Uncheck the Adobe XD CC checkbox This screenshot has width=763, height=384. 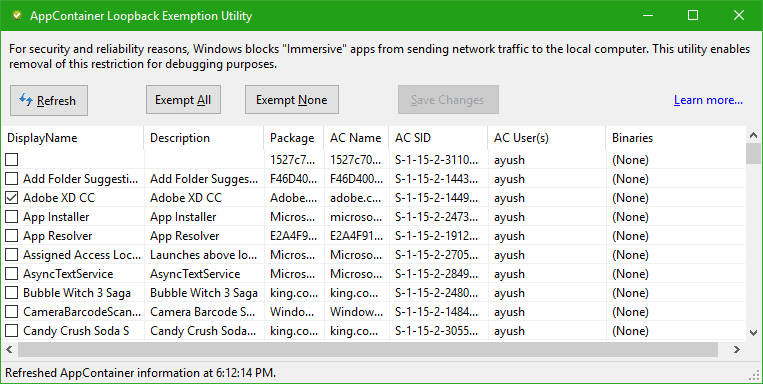click(12, 198)
